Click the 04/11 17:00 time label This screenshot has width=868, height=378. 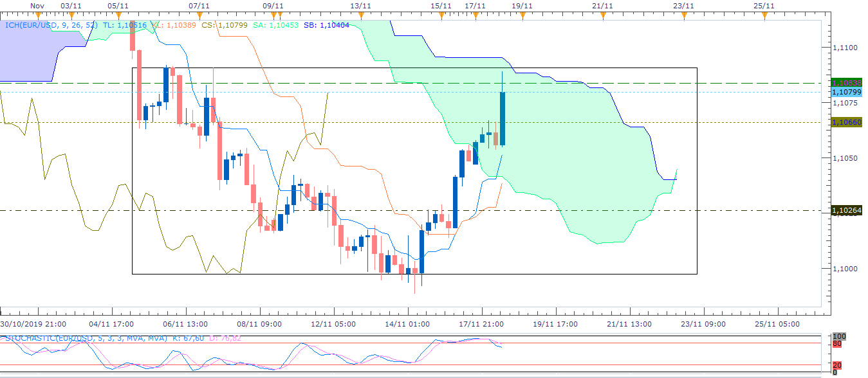coord(111,324)
